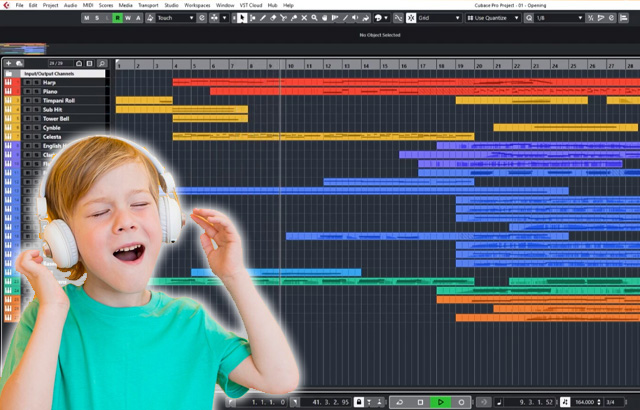Open the nudge settings dropdown arrow
Screen dimensions: 640x410
click(x=224, y=18)
